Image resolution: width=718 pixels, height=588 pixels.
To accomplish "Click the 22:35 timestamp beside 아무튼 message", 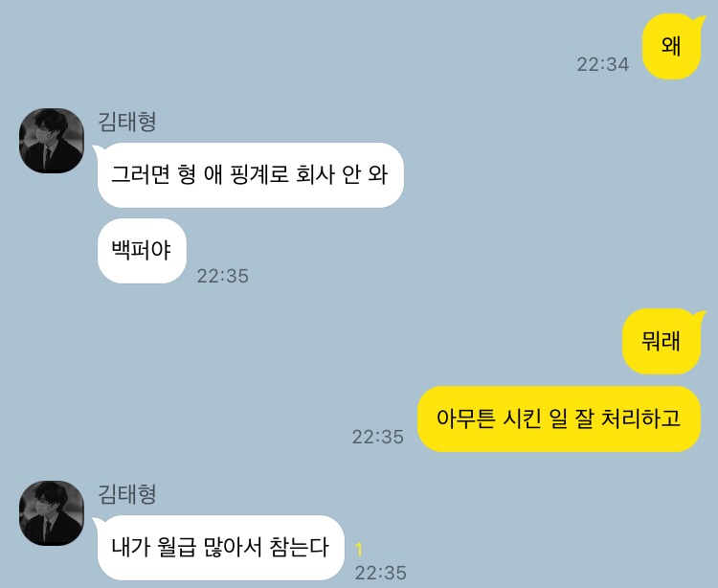I will click(x=378, y=437).
